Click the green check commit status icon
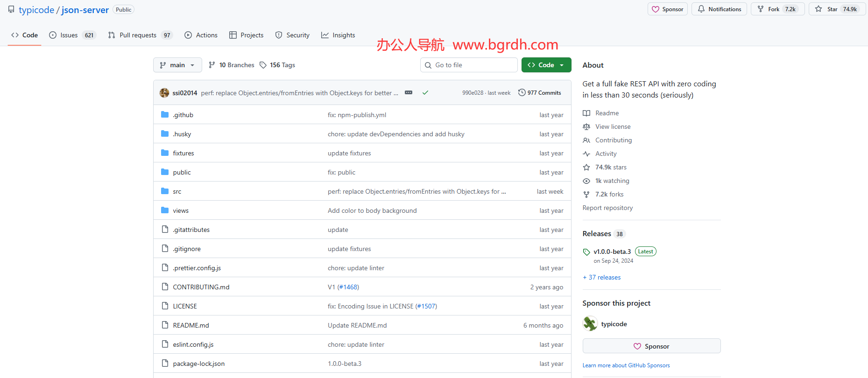 (x=425, y=93)
